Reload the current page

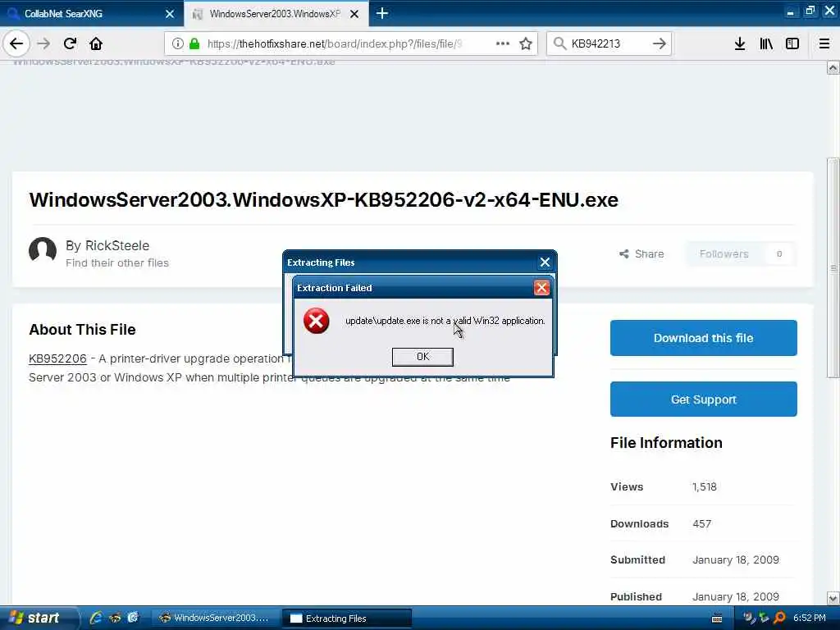point(70,43)
